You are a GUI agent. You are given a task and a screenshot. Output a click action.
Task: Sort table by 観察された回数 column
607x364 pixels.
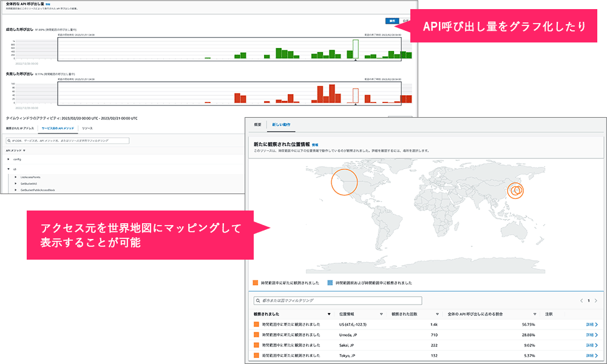point(437,314)
